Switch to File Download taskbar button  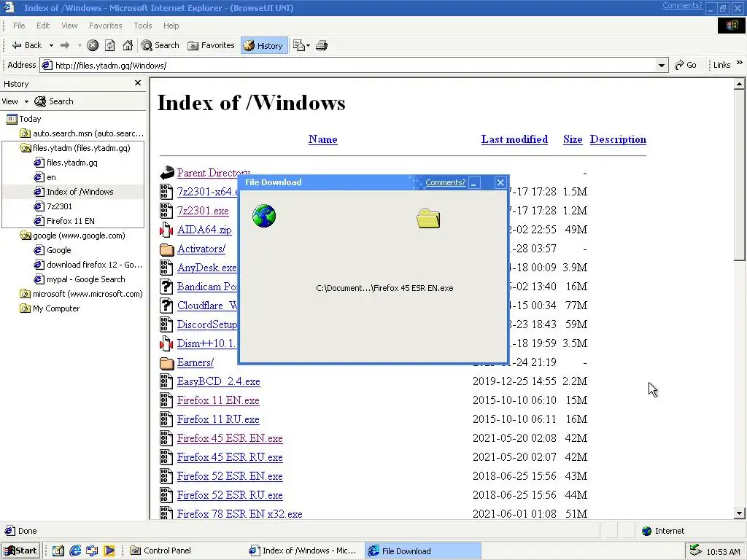423,551
